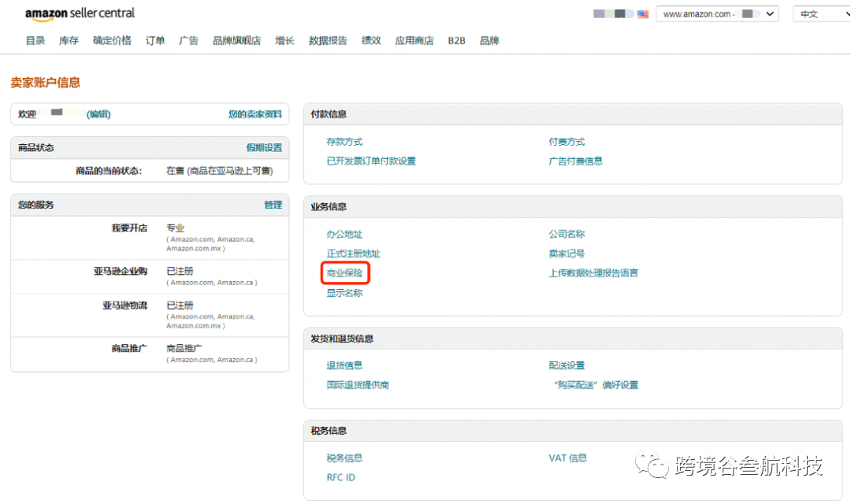Open the www.amazon.com marketplace dropdown
The height and width of the screenshot is (504, 851).
715,13
